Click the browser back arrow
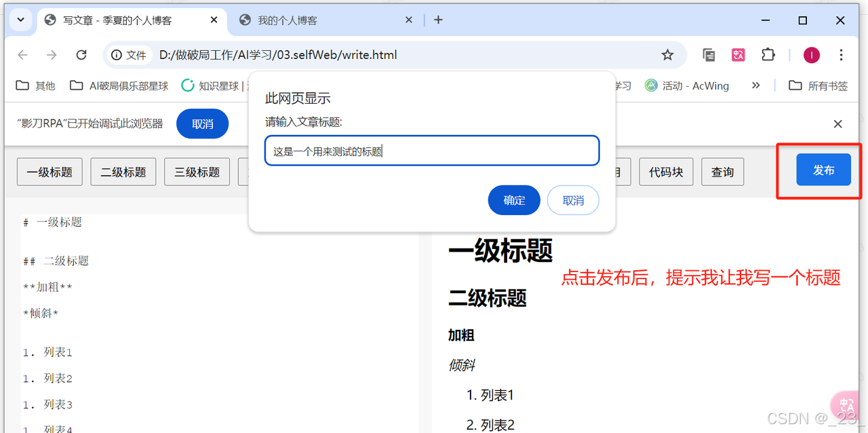This screenshot has height=433, width=868. coord(22,55)
